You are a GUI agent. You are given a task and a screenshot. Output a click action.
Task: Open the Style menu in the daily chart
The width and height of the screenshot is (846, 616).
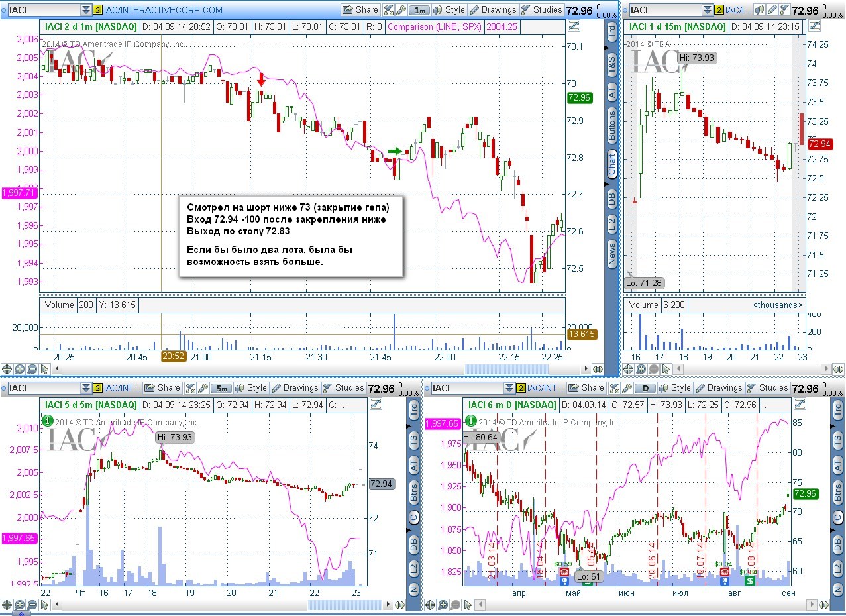pyautogui.click(x=675, y=388)
